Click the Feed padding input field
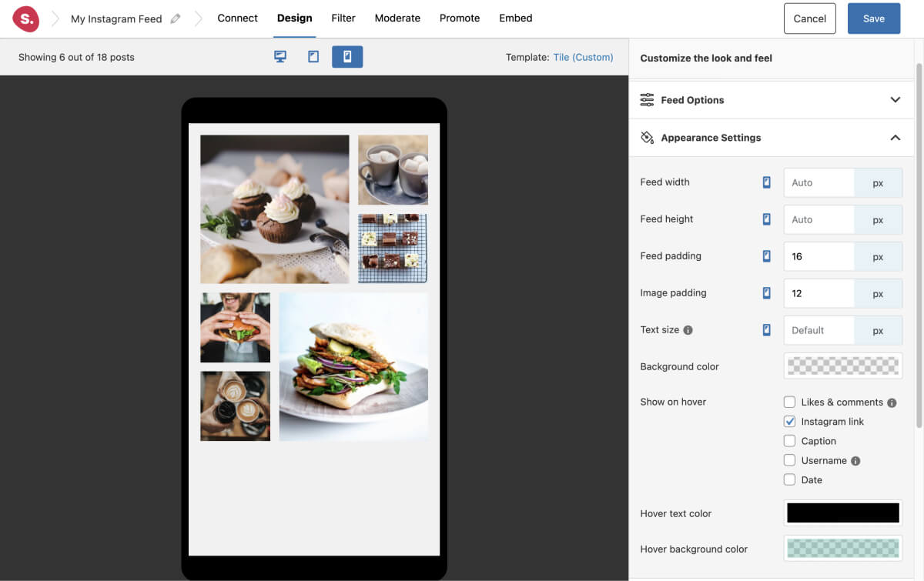Screen dimensions: 924x581 pos(819,256)
